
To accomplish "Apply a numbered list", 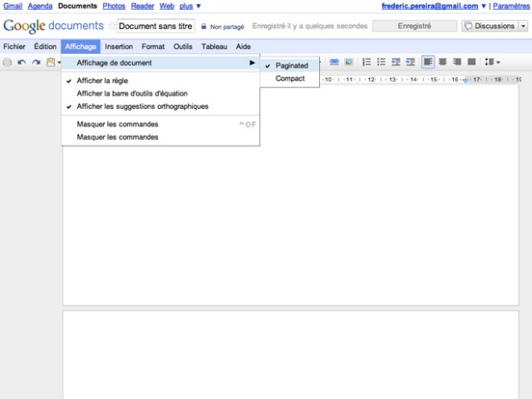I will (x=367, y=62).
